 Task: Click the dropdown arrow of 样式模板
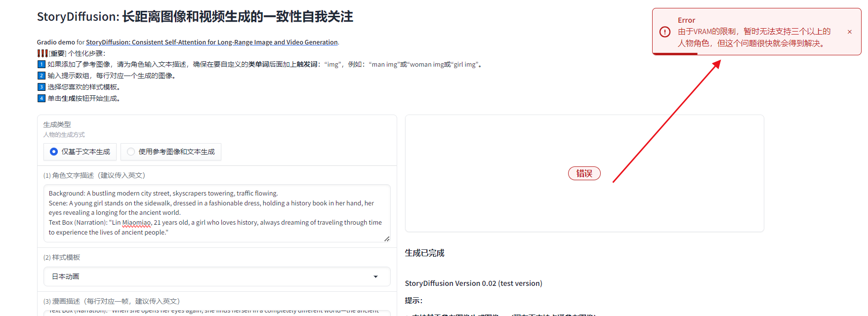click(x=375, y=276)
